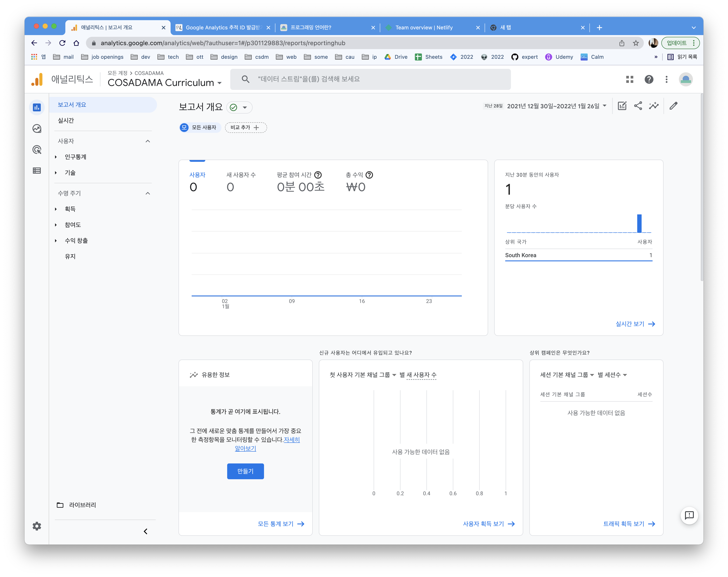Edit the report using the pencil icon
The image size is (728, 577).
pyautogui.click(x=674, y=106)
